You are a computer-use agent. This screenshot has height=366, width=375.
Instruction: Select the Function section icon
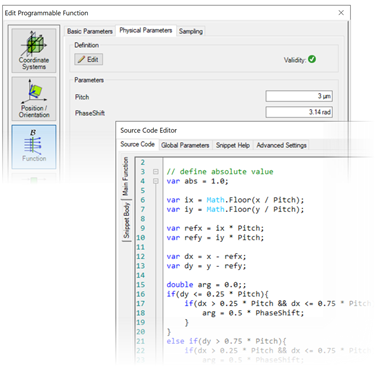[x=34, y=147]
